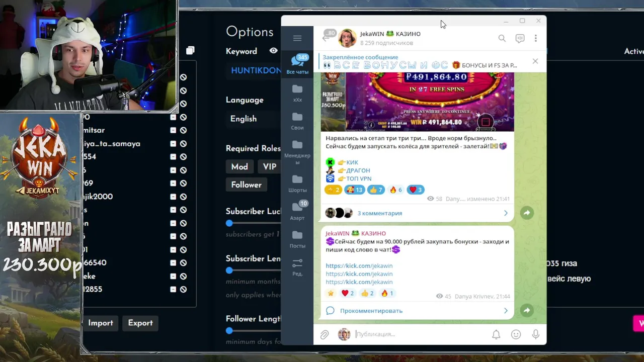
Task: Attach a file with the paperclip icon
Action: [325, 334]
